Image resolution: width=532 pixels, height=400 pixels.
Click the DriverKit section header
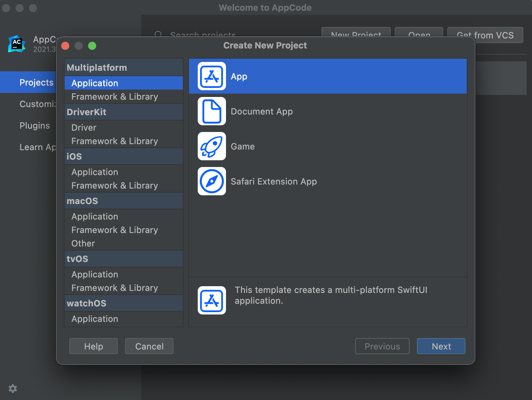tap(124, 112)
